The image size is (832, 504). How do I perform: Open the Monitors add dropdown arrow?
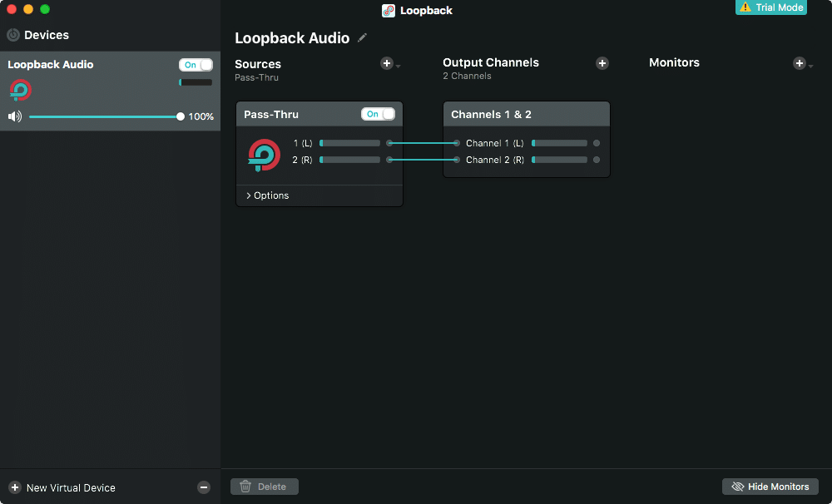point(810,67)
